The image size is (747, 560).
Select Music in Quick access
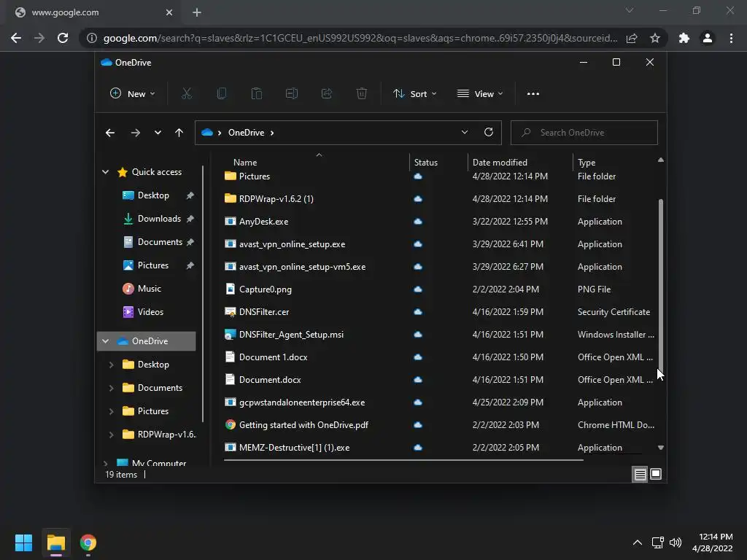tap(149, 289)
